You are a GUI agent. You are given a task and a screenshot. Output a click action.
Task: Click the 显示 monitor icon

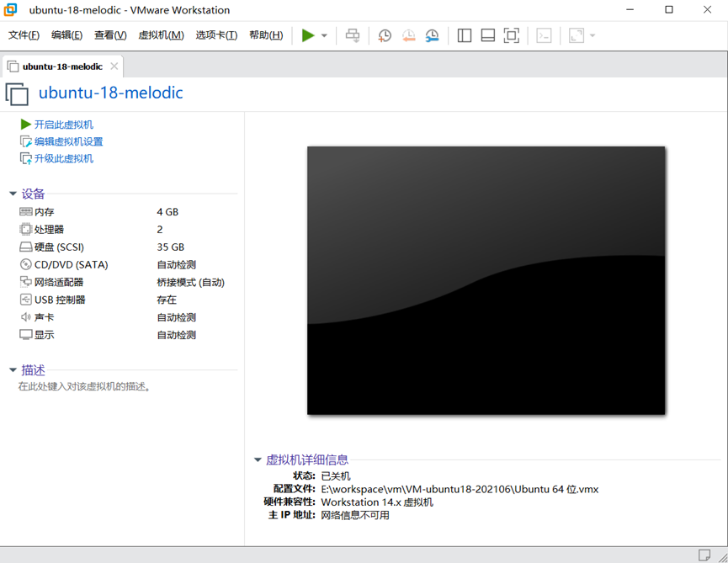click(x=25, y=335)
